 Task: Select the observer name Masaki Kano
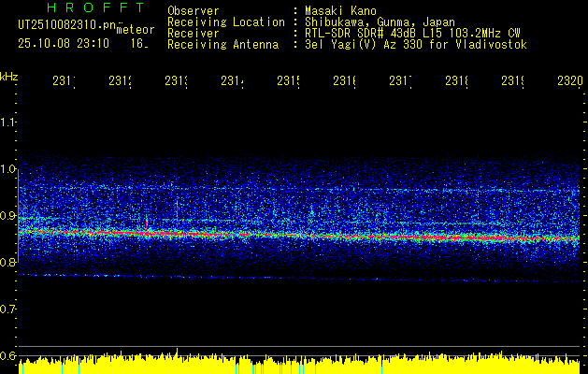point(340,11)
